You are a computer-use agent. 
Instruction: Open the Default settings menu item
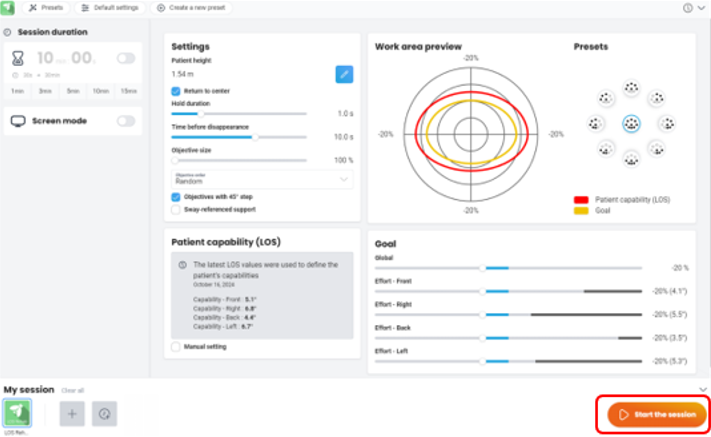(110, 8)
